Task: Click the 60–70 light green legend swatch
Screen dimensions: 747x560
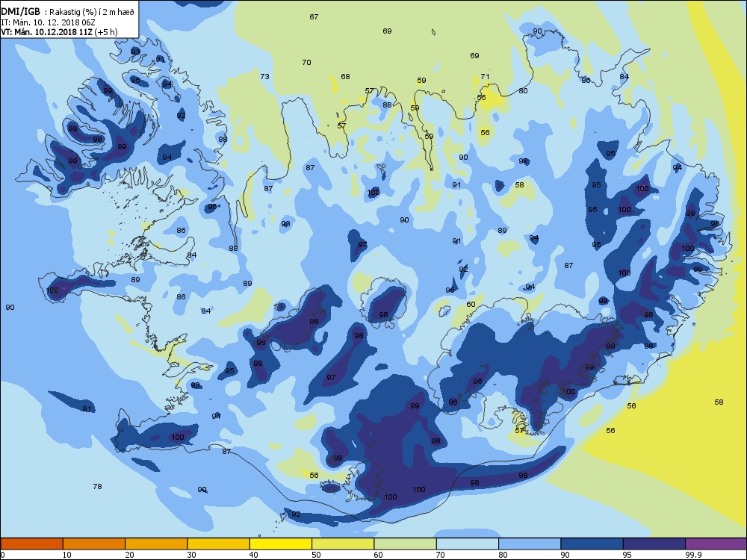Action: (x=406, y=544)
